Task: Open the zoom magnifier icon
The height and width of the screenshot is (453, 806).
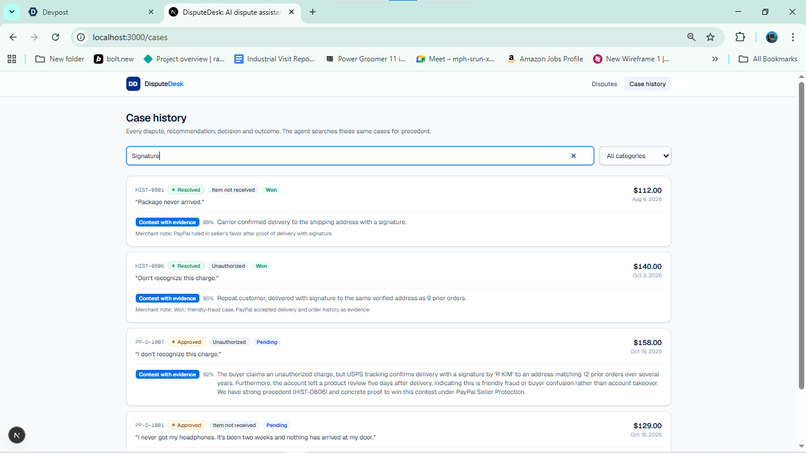Action: click(691, 37)
